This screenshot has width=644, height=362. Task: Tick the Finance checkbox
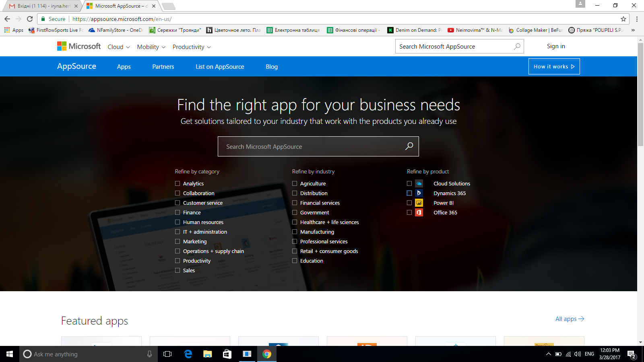click(x=178, y=212)
